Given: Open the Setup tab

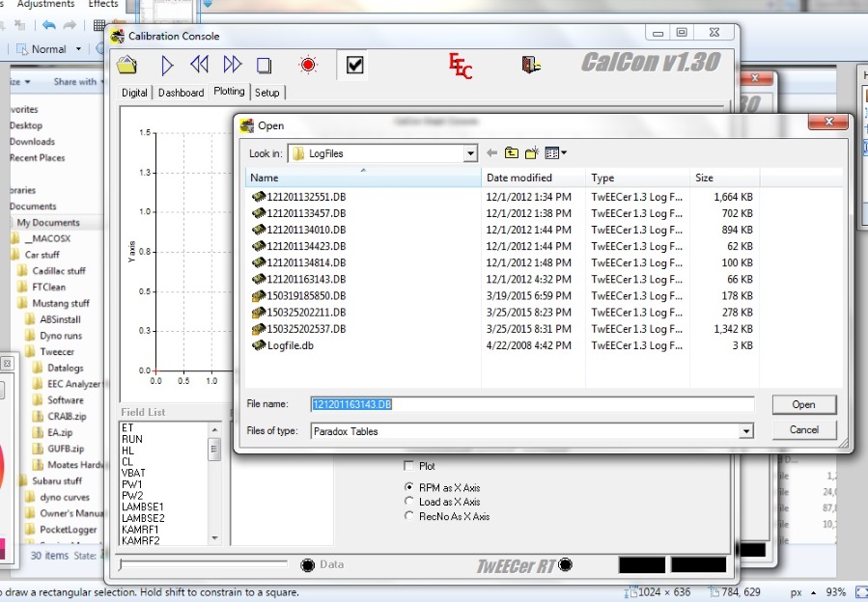Looking at the screenshot, I should click(x=266, y=93).
